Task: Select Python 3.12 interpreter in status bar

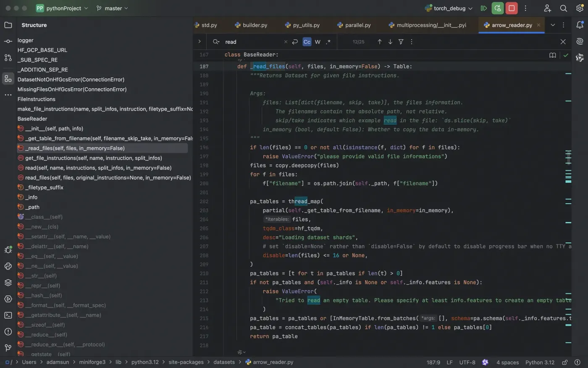Action: pyautogui.click(x=540, y=362)
